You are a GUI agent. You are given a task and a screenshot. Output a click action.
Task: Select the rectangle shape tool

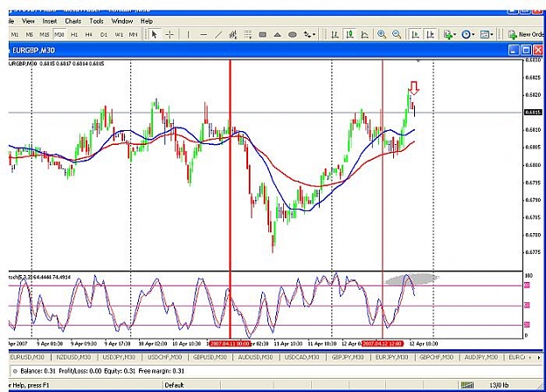point(263,34)
